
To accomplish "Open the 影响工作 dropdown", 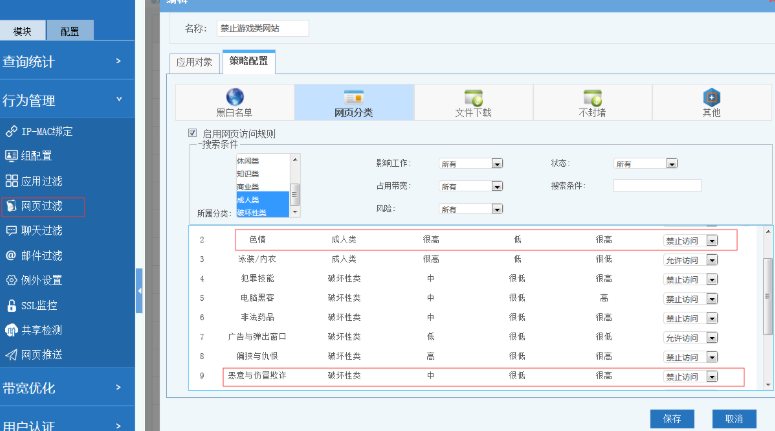I will pyautogui.click(x=496, y=164).
